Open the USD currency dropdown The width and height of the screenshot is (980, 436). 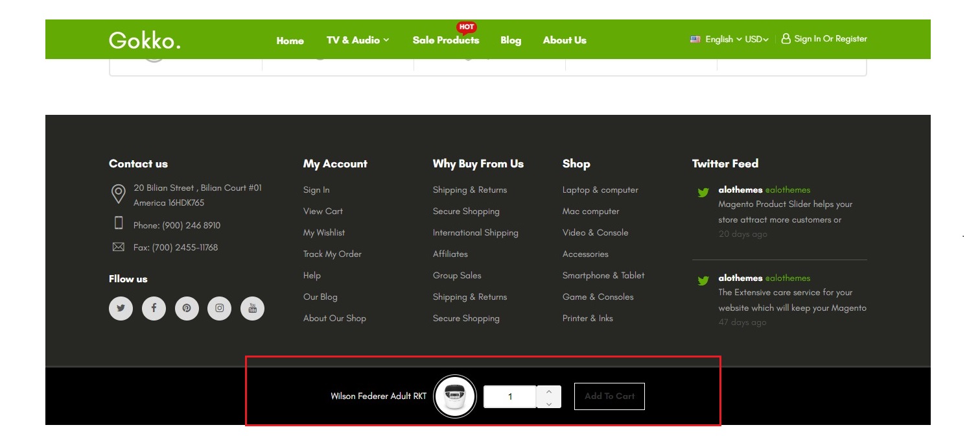tap(756, 40)
